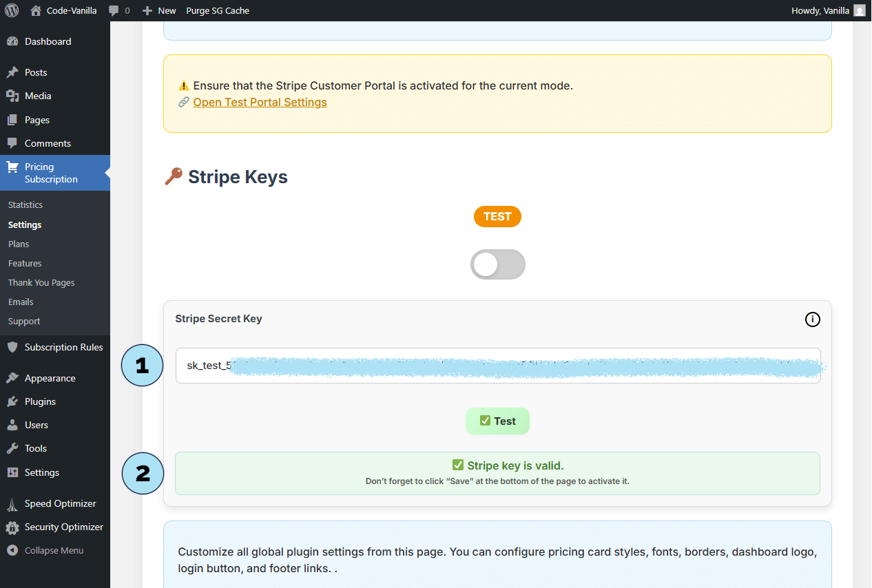
Task: Toggle the Stripe test/live mode switch
Action: pyautogui.click(x=497, y=264)
